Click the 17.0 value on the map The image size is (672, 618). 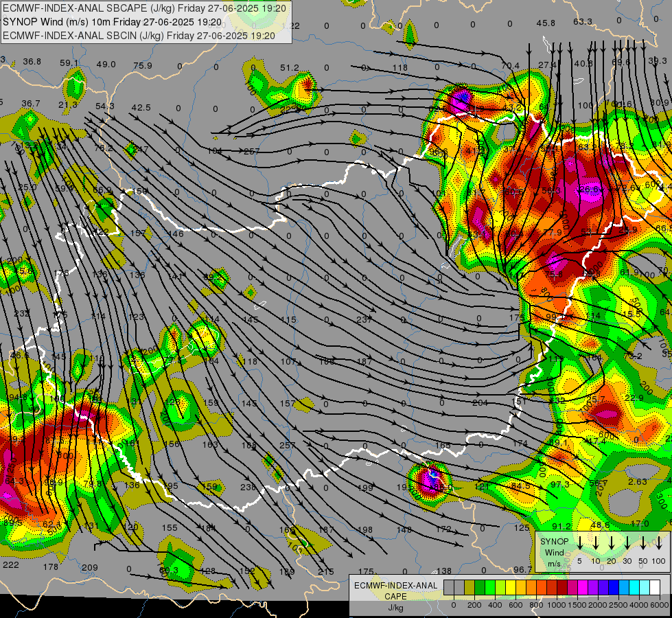click(x=640, y=524)
